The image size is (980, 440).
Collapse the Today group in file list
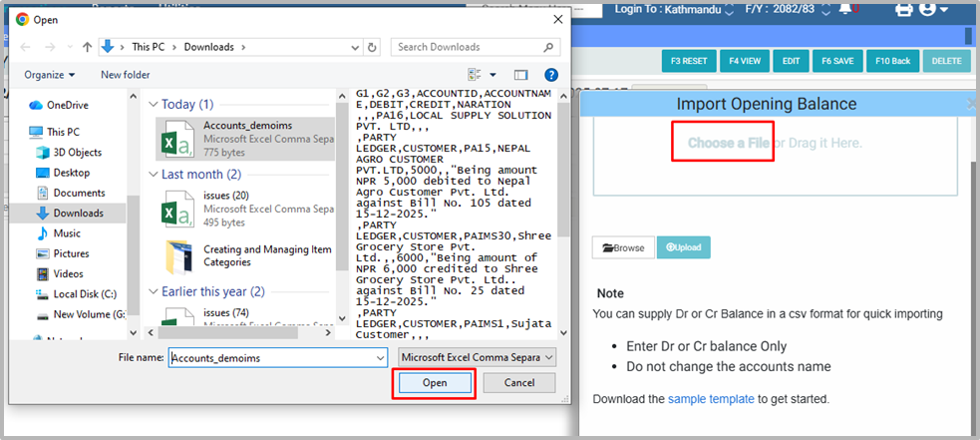click(154, 105)
